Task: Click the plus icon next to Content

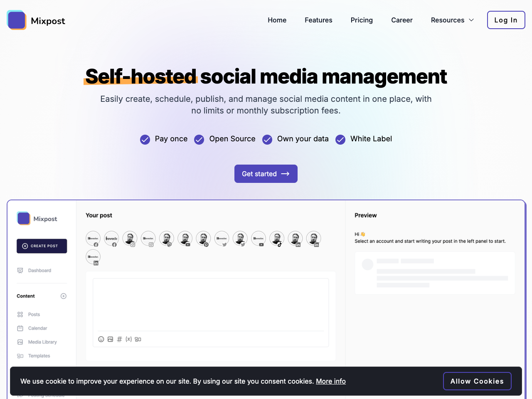Action: point(64,296)
